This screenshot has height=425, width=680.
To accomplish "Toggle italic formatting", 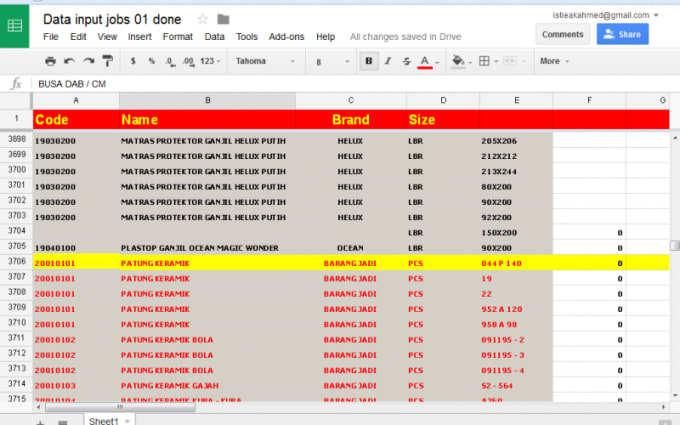I will [x=388, y=61].
